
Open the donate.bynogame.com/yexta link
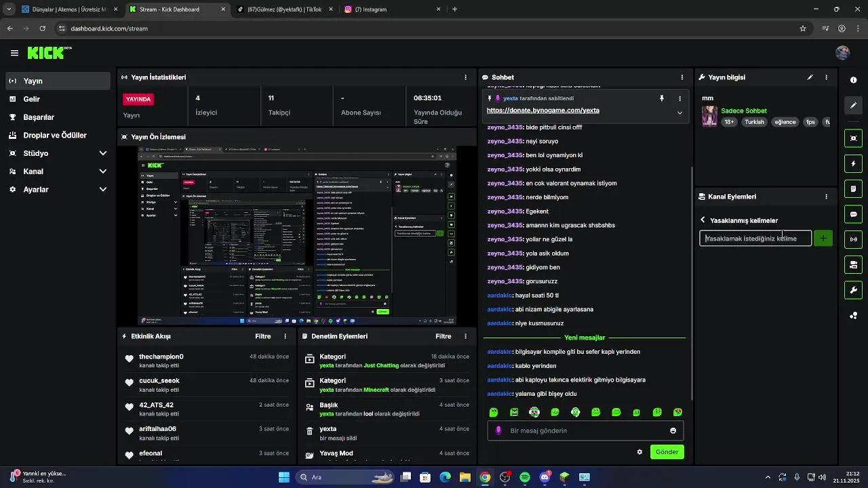(542, 110)
